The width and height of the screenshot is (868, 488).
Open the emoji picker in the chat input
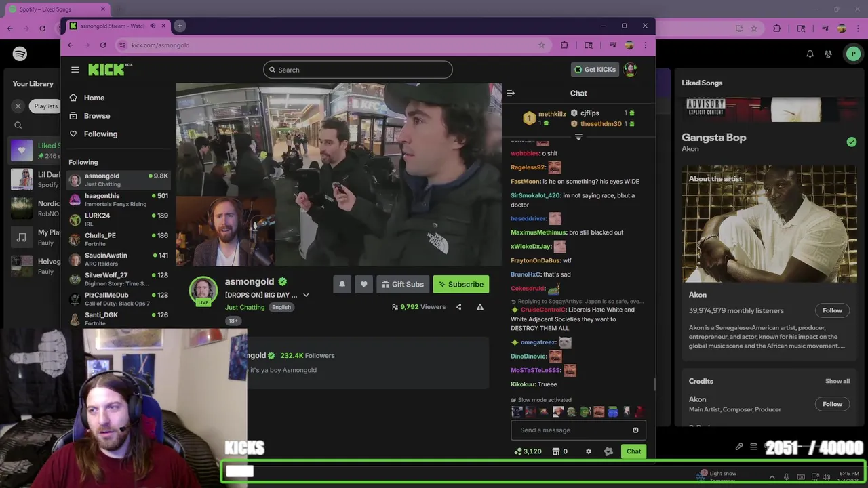tap(635, 430)
